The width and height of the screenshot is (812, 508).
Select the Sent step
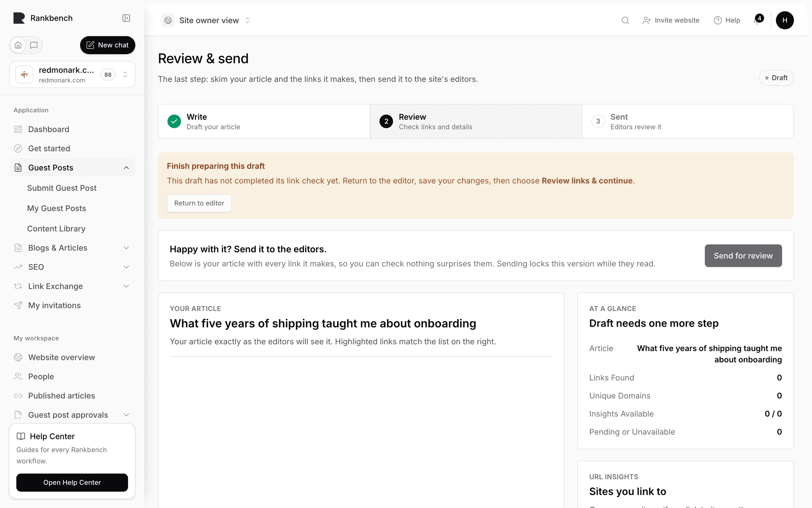688,122
